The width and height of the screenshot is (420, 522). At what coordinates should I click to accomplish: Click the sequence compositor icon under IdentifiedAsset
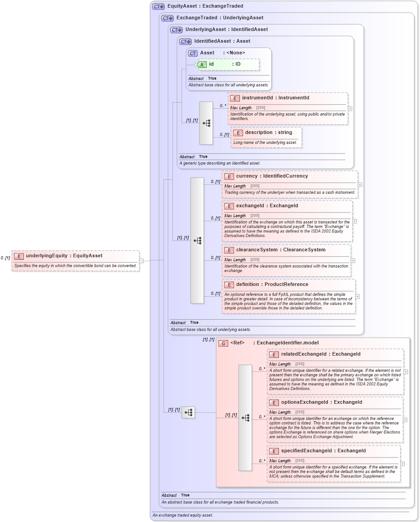tap(206, 122)
